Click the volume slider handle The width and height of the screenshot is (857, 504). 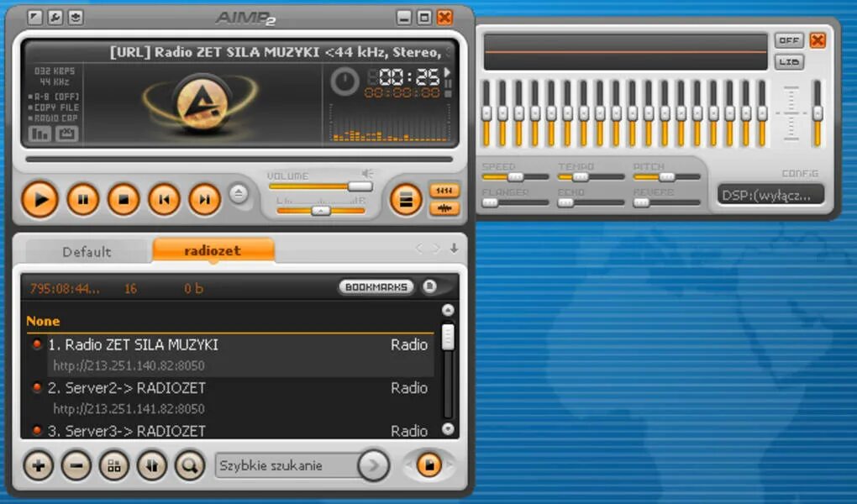pyautogui.click(x=360, y=186)
